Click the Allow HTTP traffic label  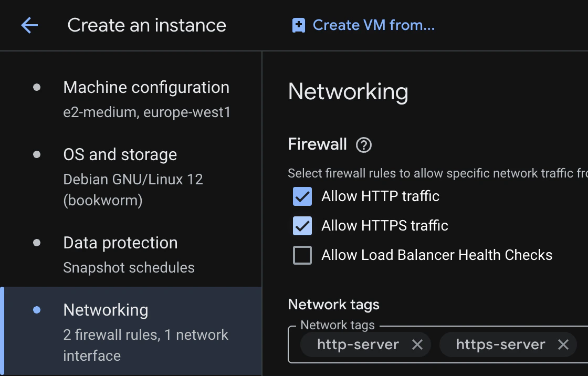click(380, 196)
